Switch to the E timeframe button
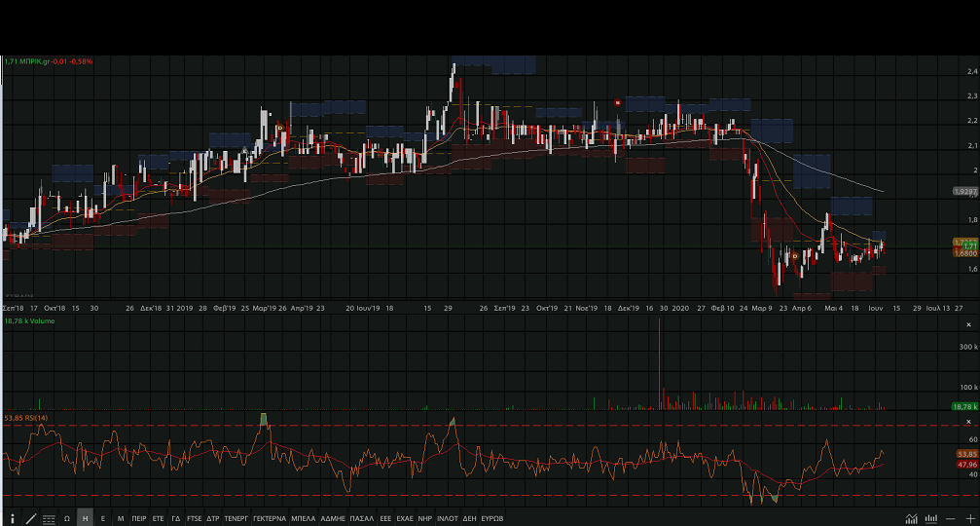 [102, 519]
